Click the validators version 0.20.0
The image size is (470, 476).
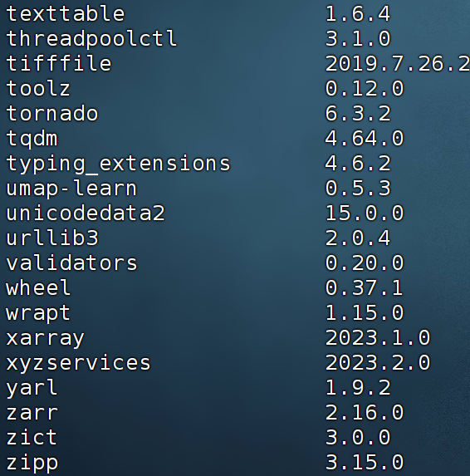[364, 263]
